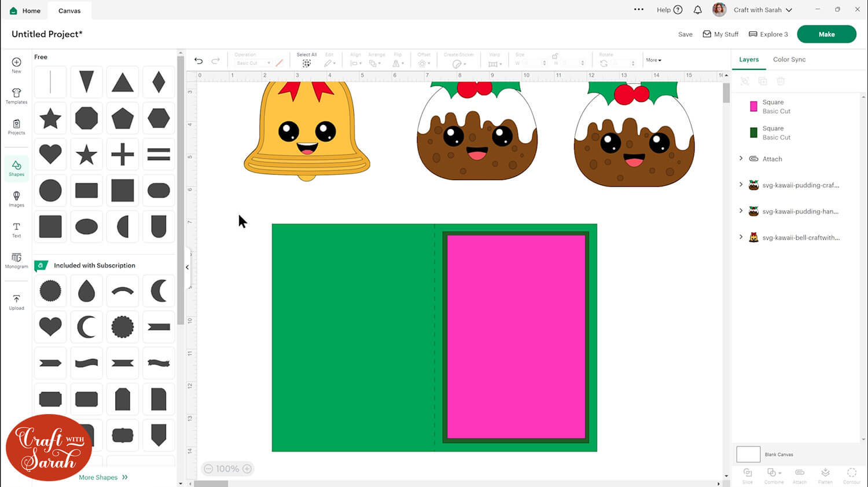Zoom in with the plus button
Viewport: 868px width, 487px height.
(x=247, y=469)
